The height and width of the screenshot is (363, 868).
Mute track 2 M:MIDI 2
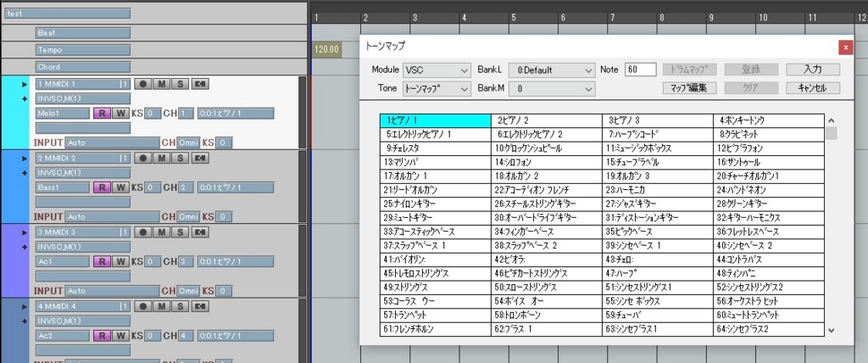coord(161,158)
